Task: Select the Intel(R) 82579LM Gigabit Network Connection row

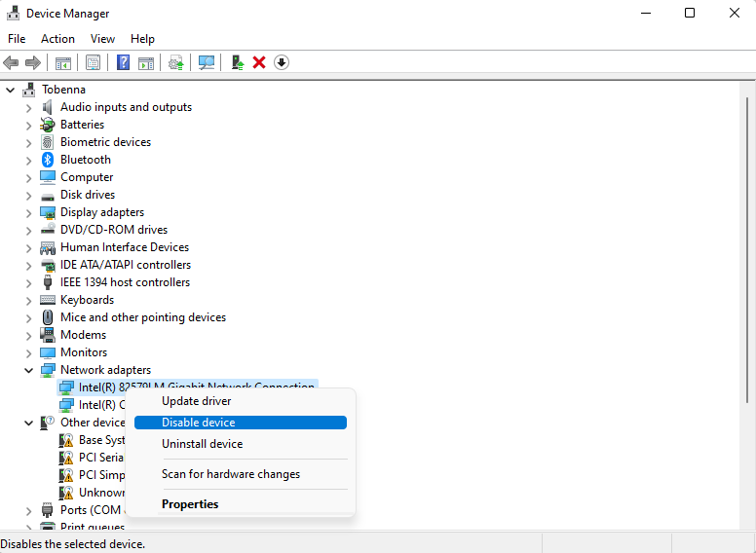Action: (x=188, y=387)
